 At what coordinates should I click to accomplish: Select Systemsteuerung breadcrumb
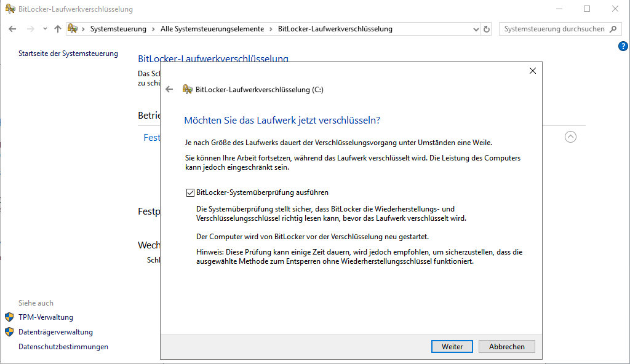118,29
